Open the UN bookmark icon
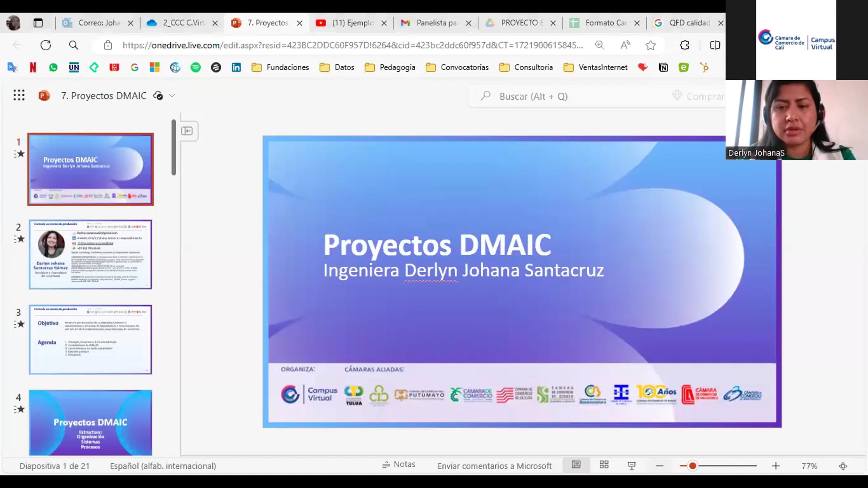The height and width of the screenshot is (488, 868). (x=74, y=67)
